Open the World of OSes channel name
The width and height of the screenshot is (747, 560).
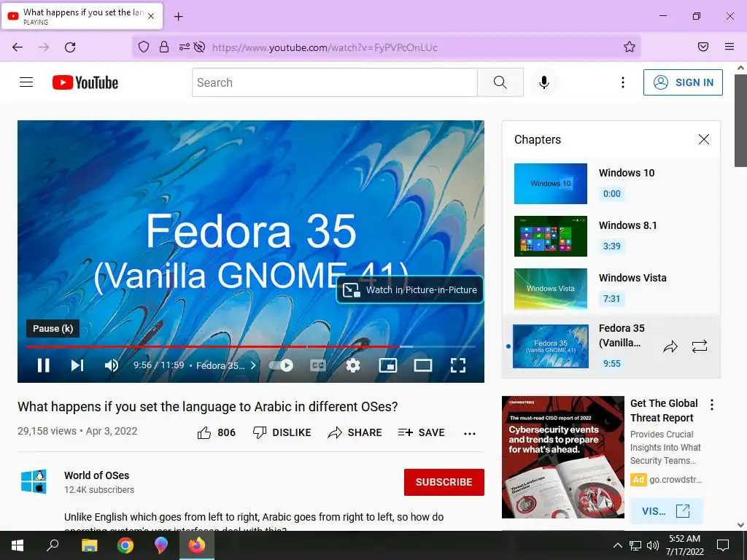click(x=97, y=475)
